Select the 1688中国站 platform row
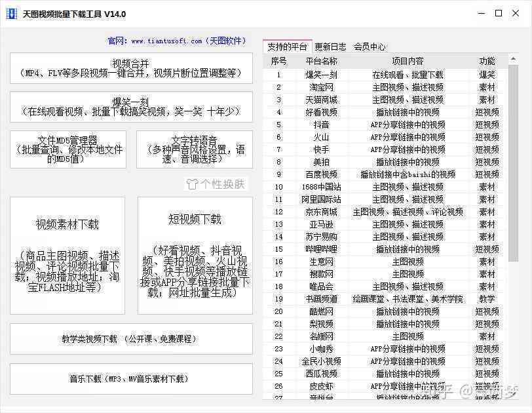 coord(385,187)
